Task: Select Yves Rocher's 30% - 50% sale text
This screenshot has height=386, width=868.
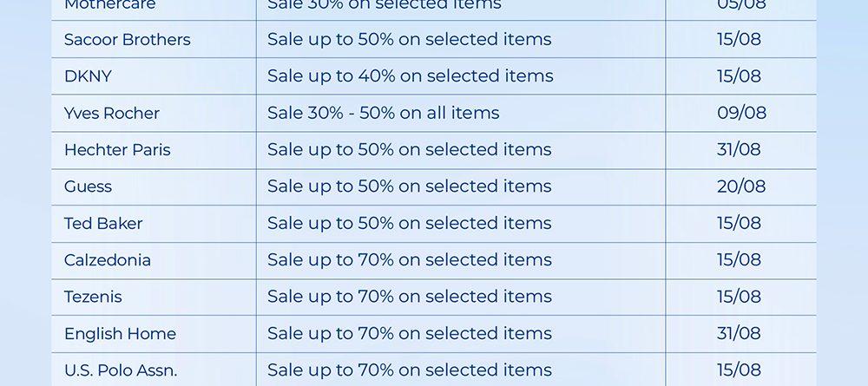Action: click(x=383, y=113)
